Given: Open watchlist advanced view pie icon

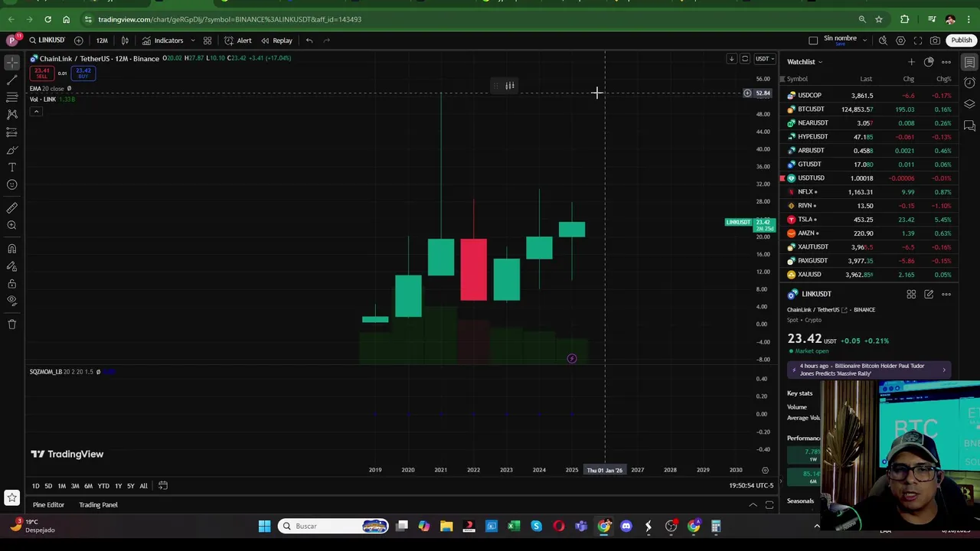Looking at the screenshot, I should pos(929,62).
